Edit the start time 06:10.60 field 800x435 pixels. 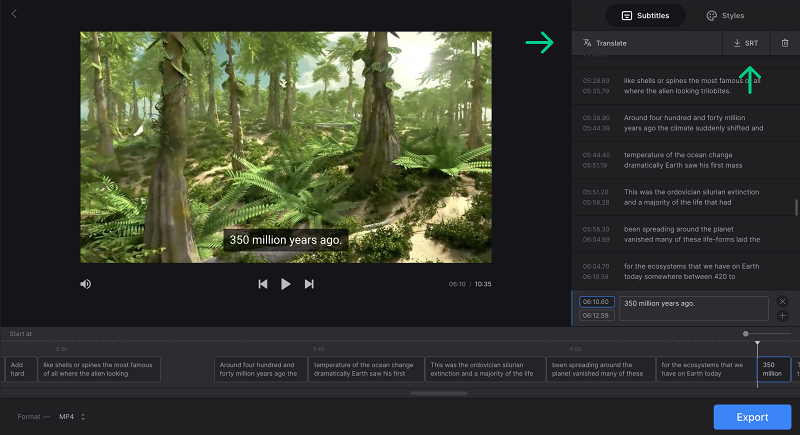[596, 301]
